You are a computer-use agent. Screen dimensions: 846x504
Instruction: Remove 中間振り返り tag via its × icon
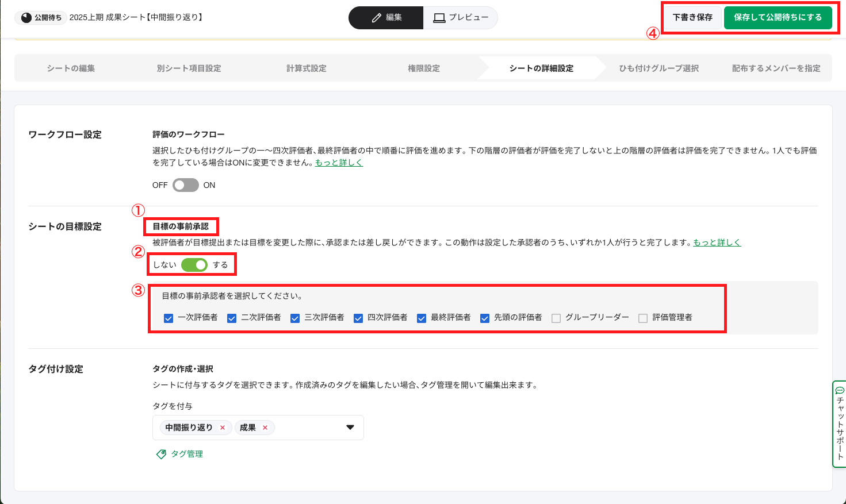click(222, 428)
